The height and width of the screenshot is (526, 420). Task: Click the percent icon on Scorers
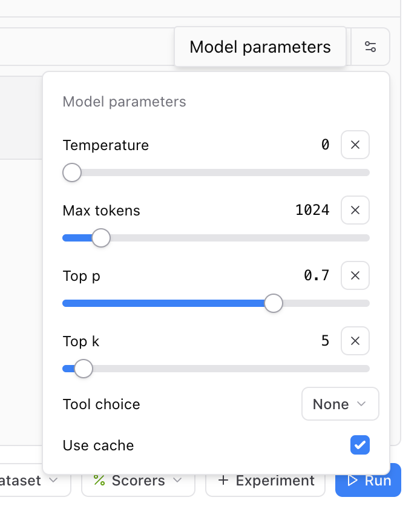coord(100,480)
